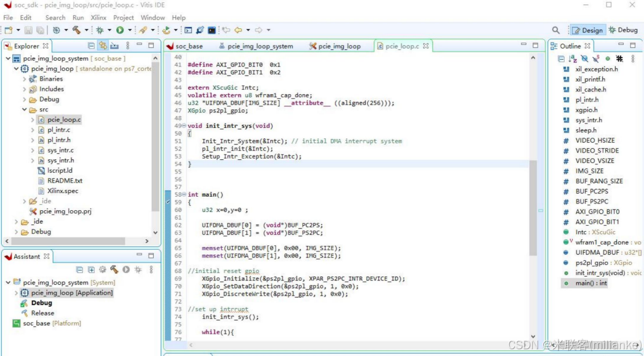The height and width of the screenshot is (356, 644).
Task: Open the Debug bug icon in toolbar
Action: tap(100, 29)
